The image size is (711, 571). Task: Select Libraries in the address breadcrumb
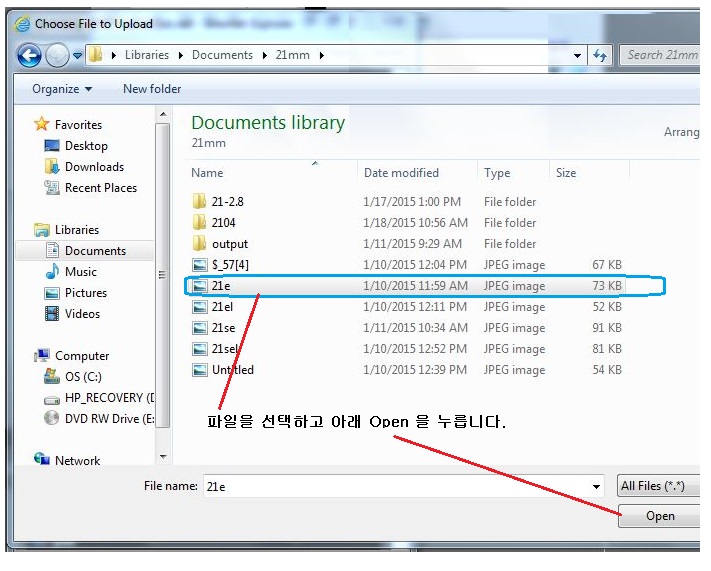point(146,55)
